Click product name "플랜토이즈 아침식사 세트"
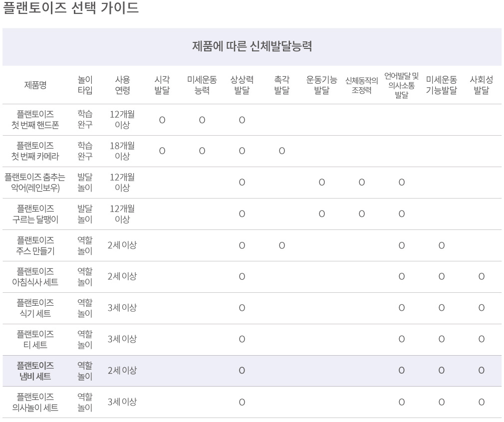This screenshot has height=422, width=504. pyautogui.click(x=35, y=277)
